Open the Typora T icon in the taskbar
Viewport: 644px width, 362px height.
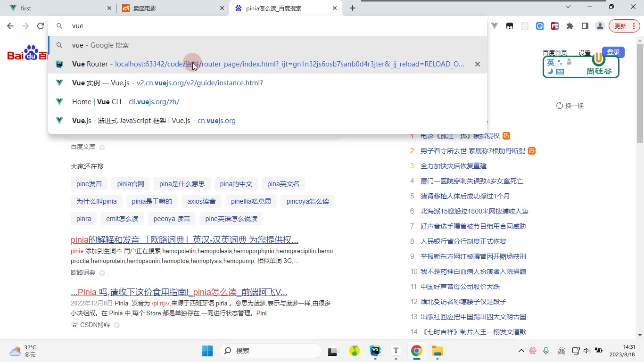(396, 351)
